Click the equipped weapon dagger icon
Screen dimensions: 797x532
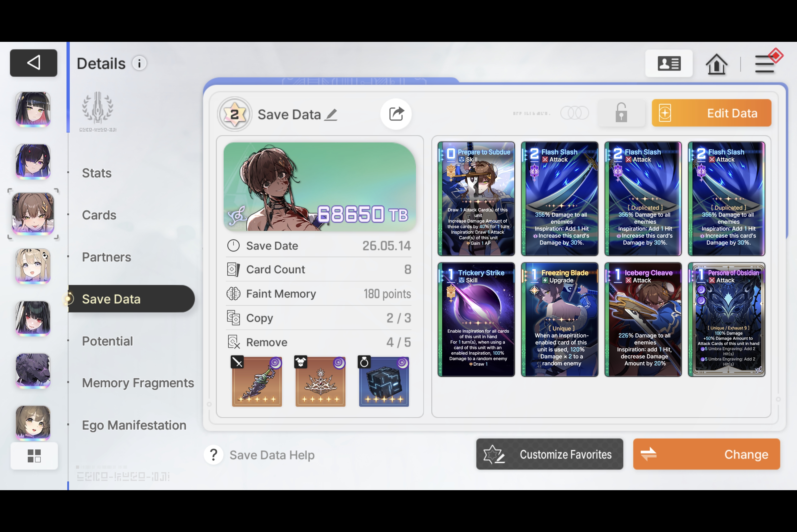click(257, 381)
